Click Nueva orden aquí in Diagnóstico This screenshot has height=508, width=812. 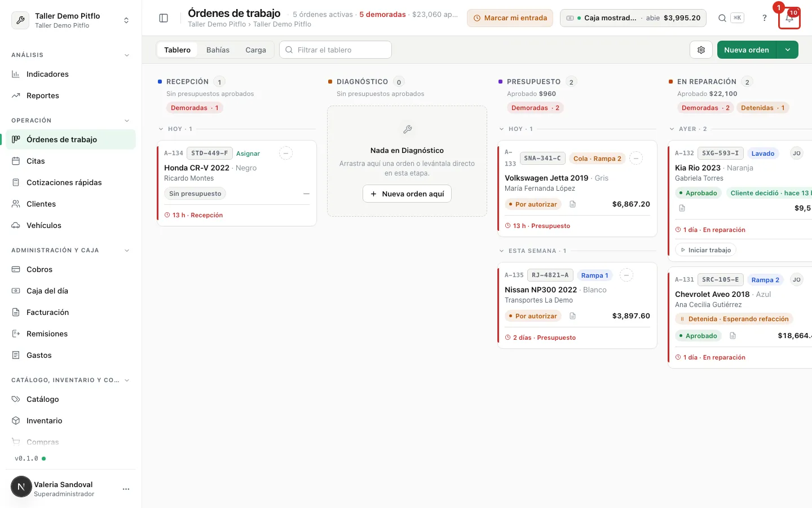(407, 194)
